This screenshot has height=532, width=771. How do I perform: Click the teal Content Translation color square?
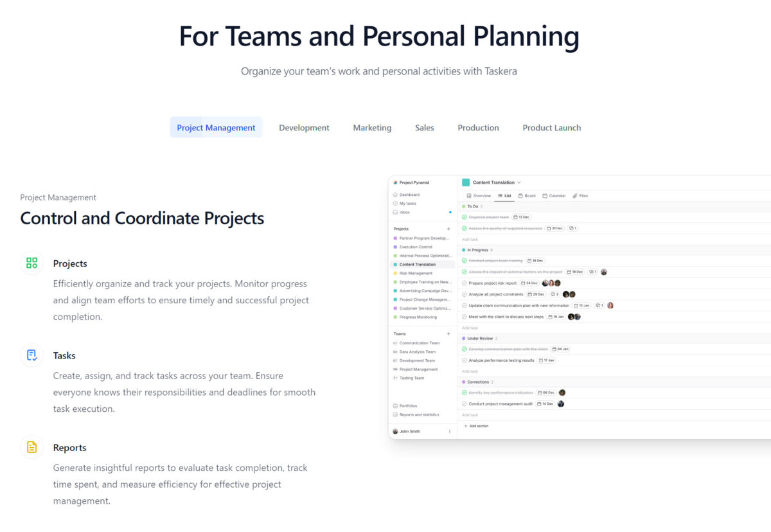click(466, 182)
